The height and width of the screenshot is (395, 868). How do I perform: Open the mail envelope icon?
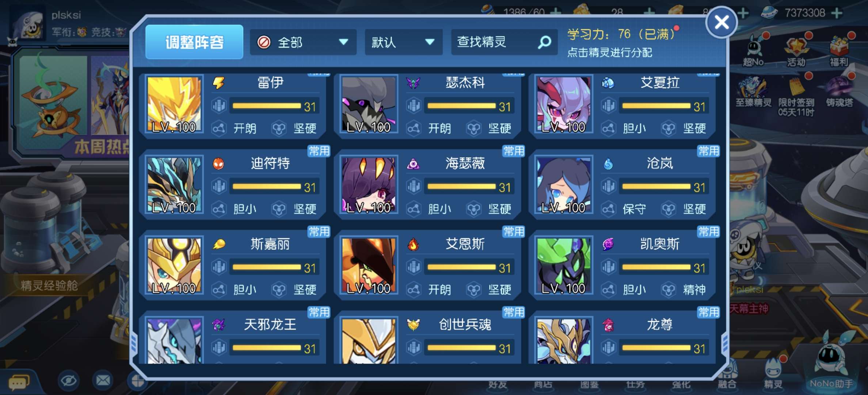point(103,381)
